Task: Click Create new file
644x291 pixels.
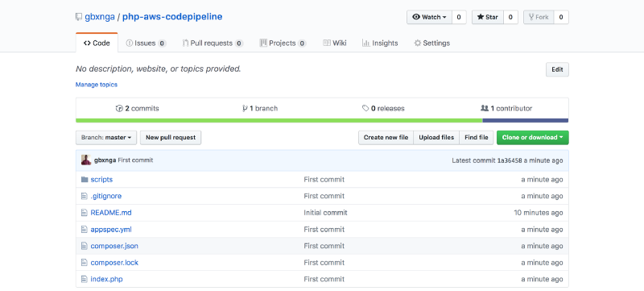Action: [x=386, y=138]
